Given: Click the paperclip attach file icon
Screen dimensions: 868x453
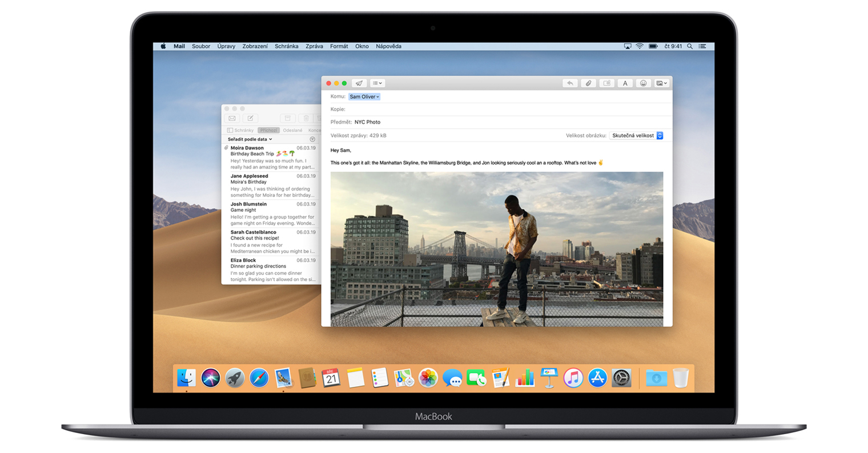Looking at the screenshot, I should tap(588, 83).
